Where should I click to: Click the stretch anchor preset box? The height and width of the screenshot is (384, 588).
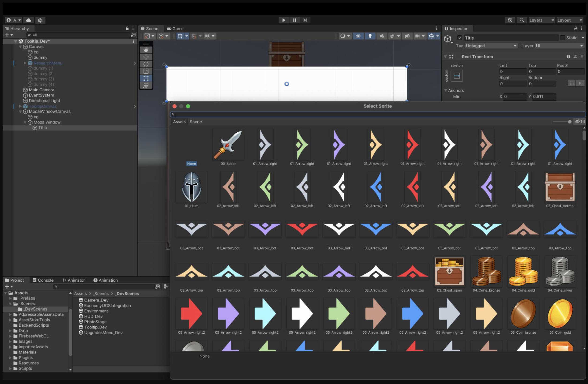coord(456,76)
